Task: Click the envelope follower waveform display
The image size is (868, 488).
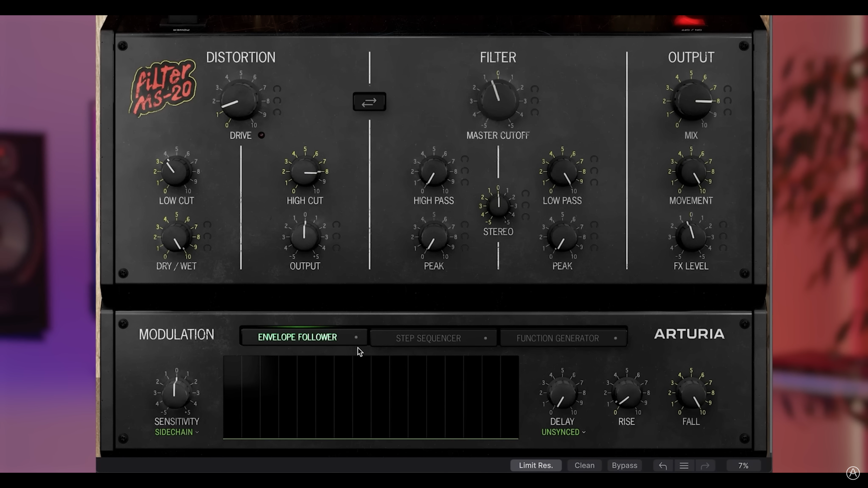Action: 371,397
